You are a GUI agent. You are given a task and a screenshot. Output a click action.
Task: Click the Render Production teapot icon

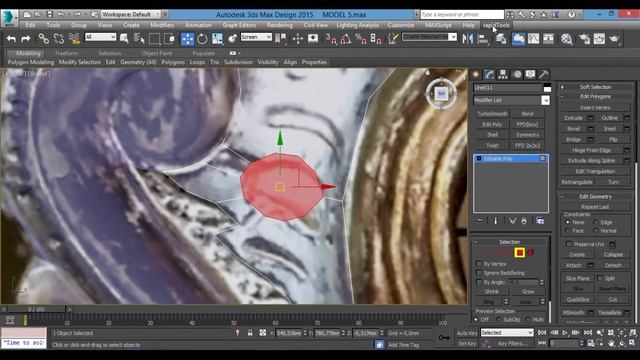coord(614,39)
